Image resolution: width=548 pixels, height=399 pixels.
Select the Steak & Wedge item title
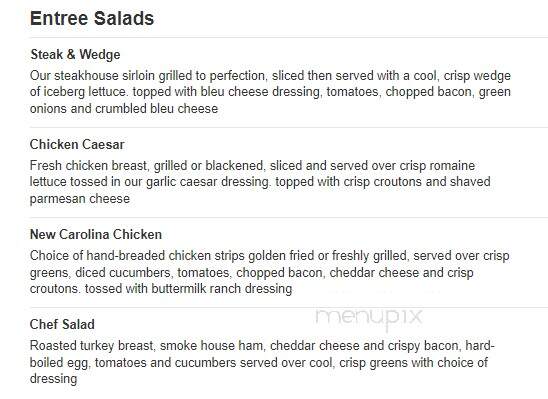75,55
